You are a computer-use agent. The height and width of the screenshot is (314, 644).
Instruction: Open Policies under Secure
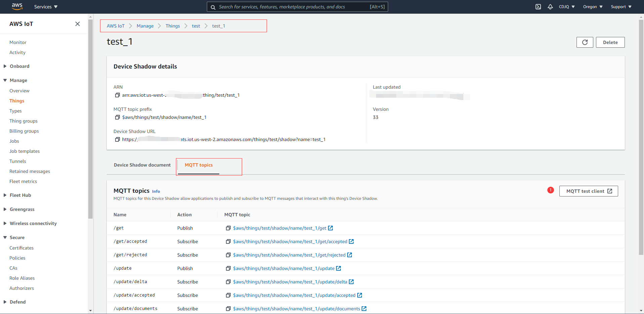click(17, 258)
